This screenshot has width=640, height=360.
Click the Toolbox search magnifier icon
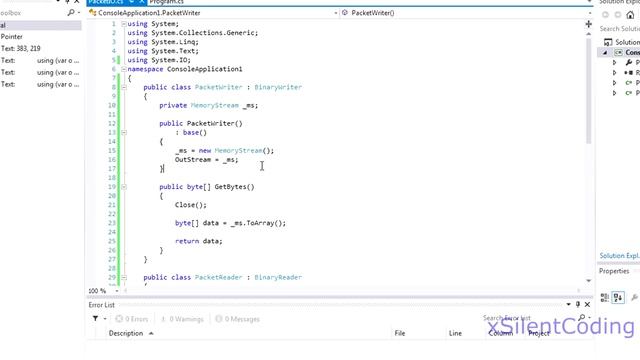71,13
